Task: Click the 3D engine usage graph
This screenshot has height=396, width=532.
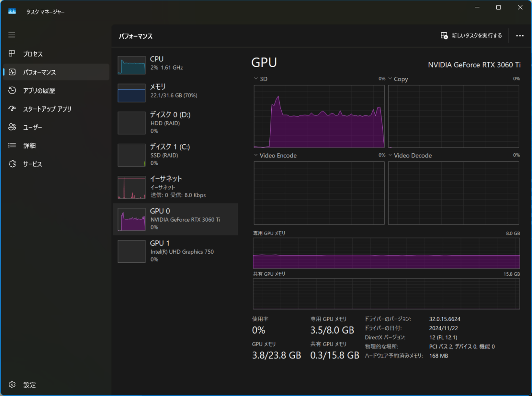Action: [319, 116]
